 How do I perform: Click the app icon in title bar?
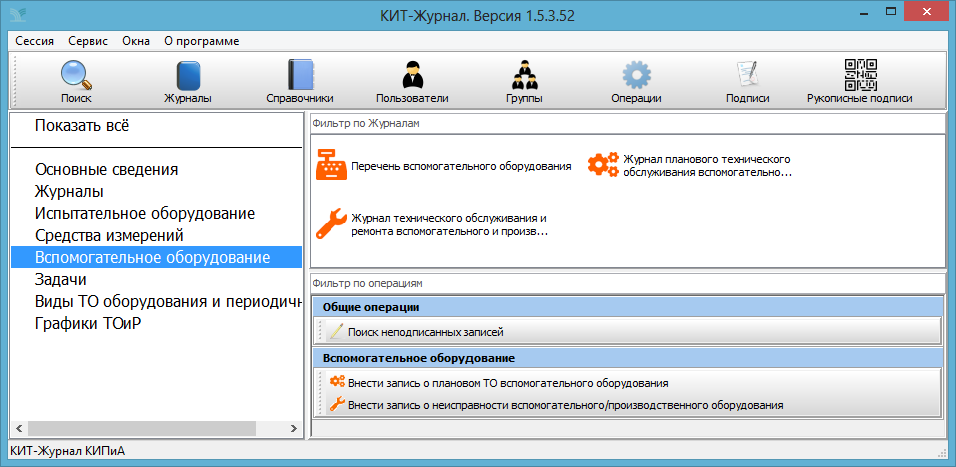[16, 15]
